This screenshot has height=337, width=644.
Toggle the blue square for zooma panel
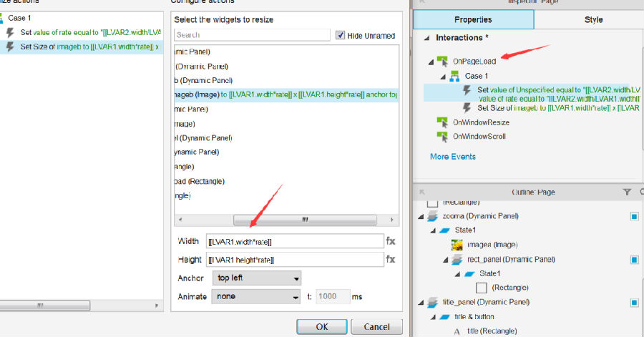[634, 216]
